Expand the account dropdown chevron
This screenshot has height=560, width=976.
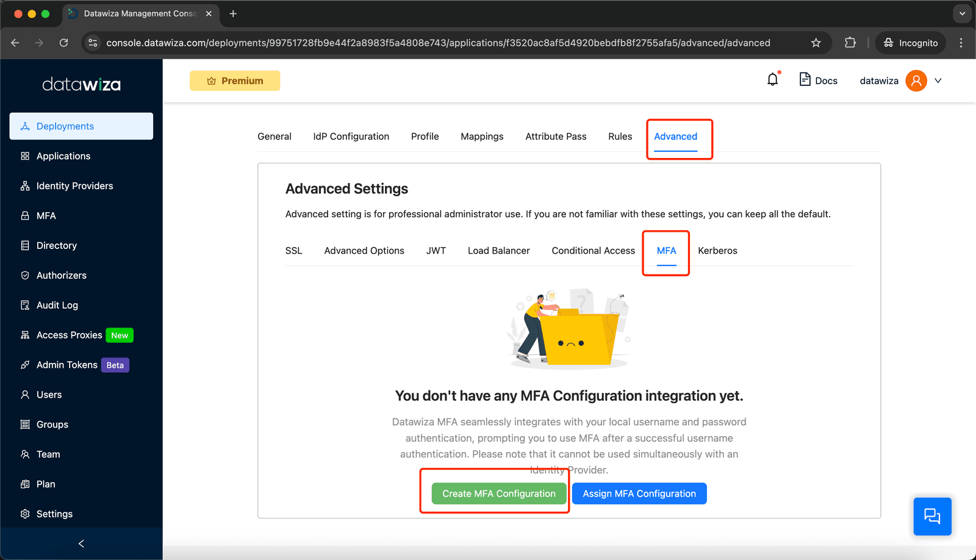(938, 81)
